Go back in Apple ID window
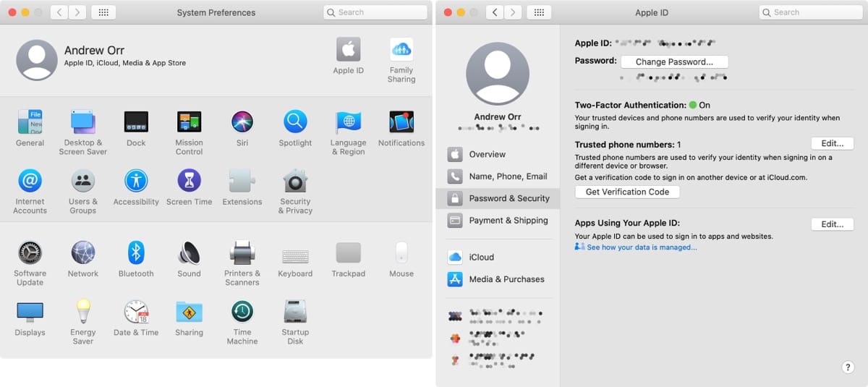This screenshot has height=387, width=868. [x=495, y=12]
